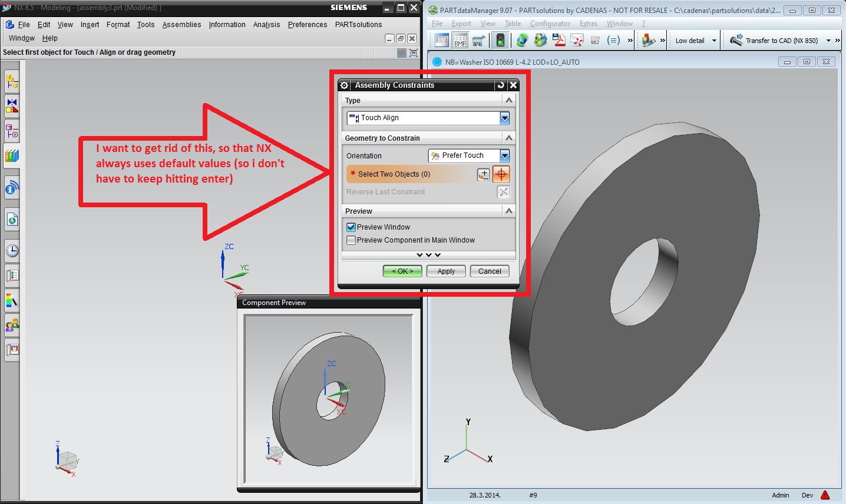Open NX File menu

coord(24,25)
